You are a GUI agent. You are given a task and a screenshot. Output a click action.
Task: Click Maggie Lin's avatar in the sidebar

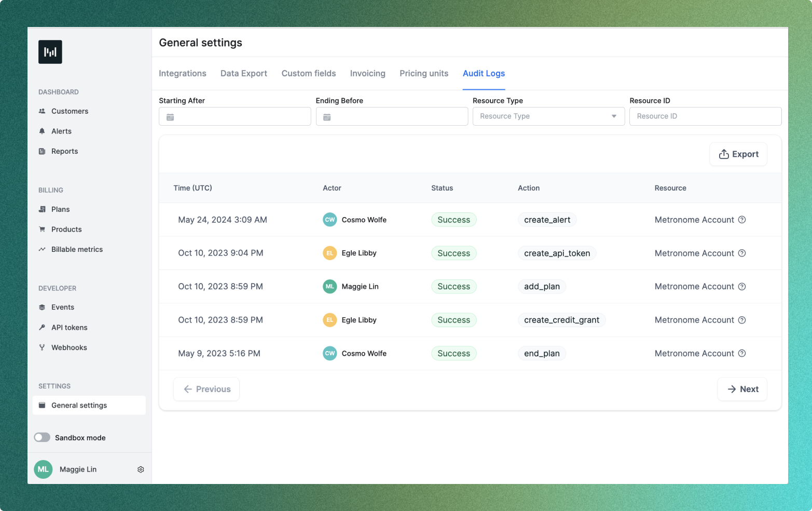coord(43,469)
